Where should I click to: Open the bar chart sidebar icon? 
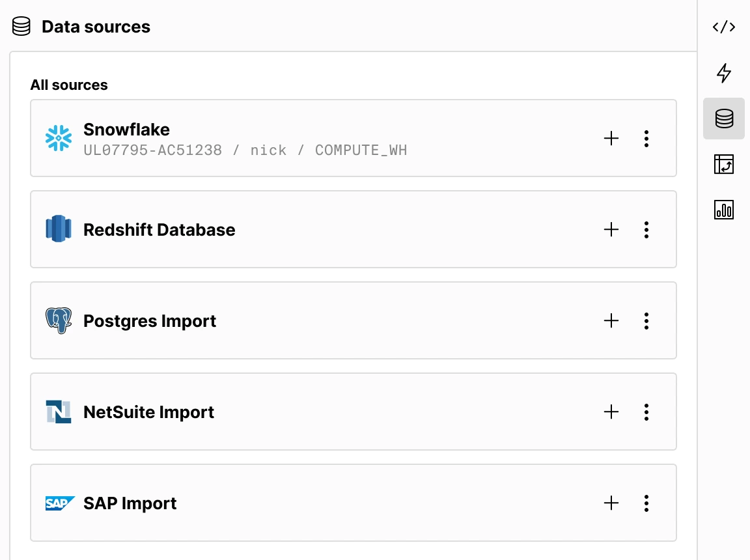click(x=724, y=210)
